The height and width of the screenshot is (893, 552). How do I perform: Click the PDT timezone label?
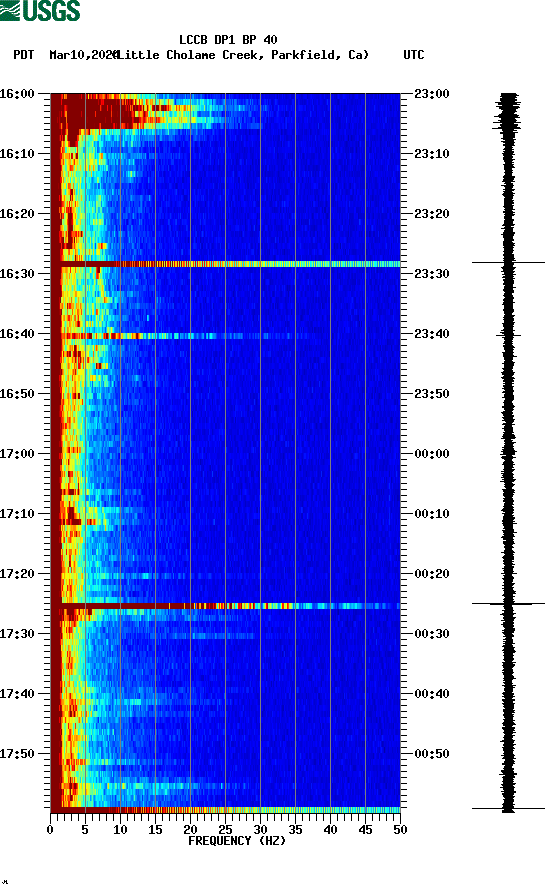pyautogui.click(x=23, y=55)
